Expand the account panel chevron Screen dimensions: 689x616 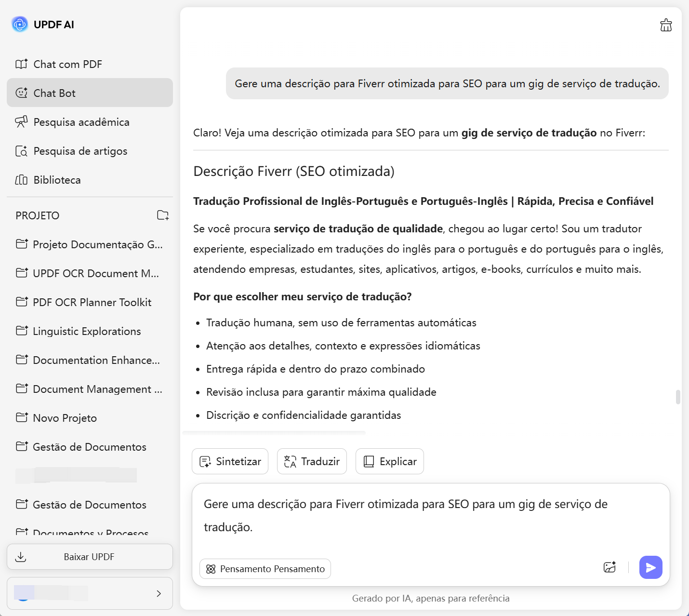(159, 593)
